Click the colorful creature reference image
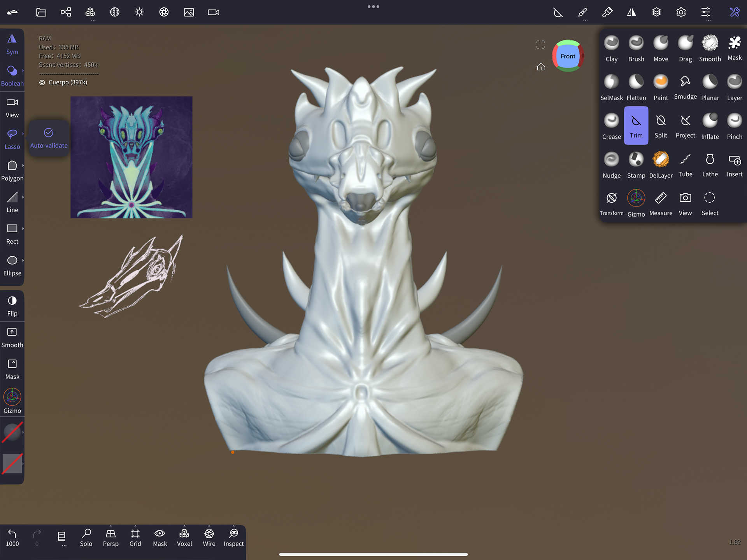747x560 pixels. pyautogui.click(x=132, y=157)
